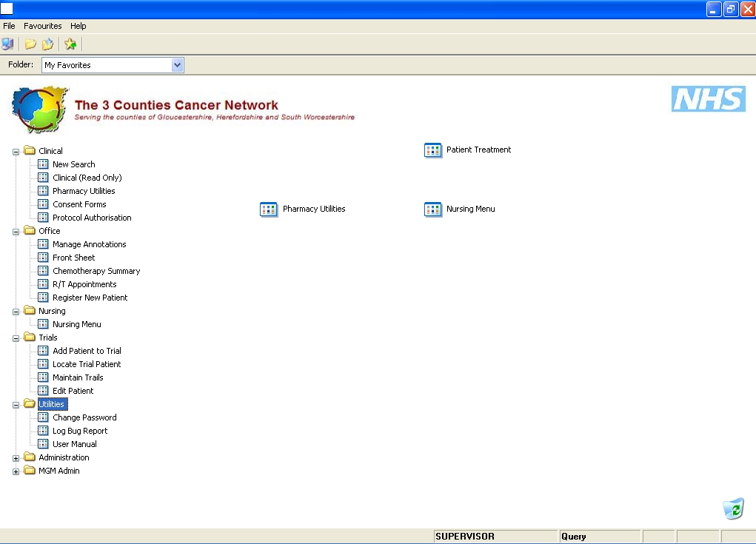This screenshot has width=756, height=544.
Task: Collapse the Utilities tree node
Action: click(x=16, y=406)
